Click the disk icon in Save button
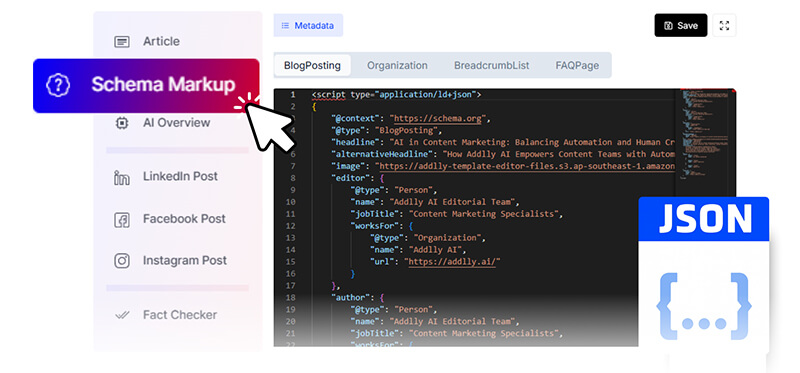Screen dimensions: 800x373 tap(668, 26)
